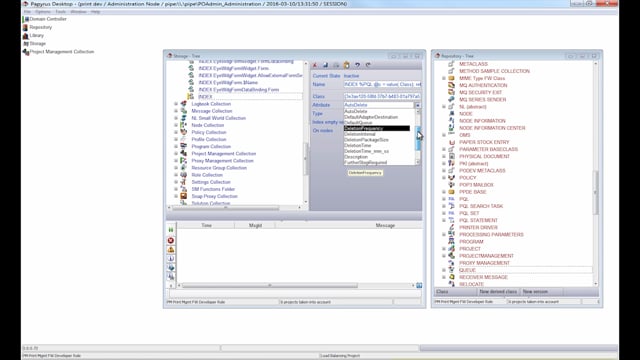The image size is (640, 360).
Task: Expand the PQL STATEMENT class node
Action: pyautogui.click(x=444, y=220)
